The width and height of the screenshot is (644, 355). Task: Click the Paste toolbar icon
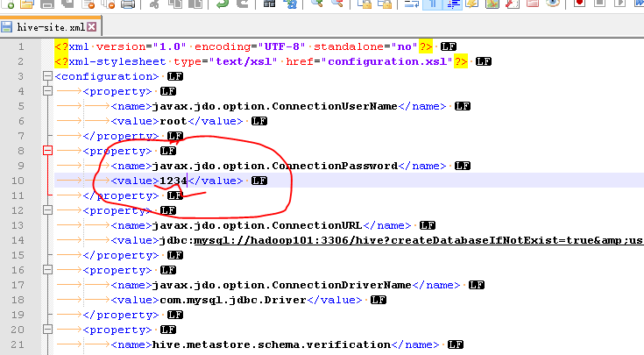pyautogui.click(x=195, y=4)
